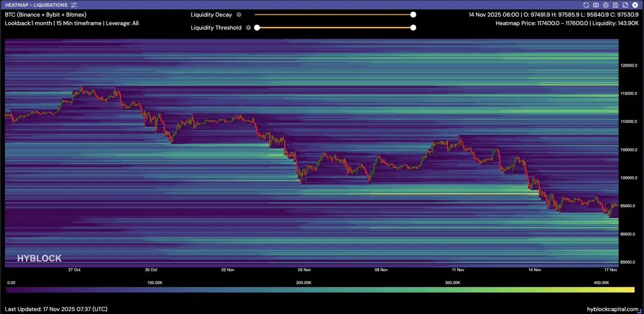Click the 100000.0 price axis label
Image resolution: width=644 pixels, height=314 pixels.
coord(630,178)
